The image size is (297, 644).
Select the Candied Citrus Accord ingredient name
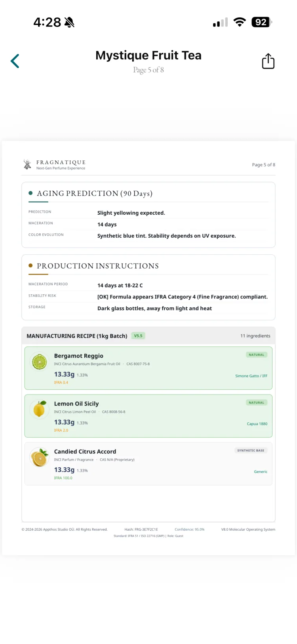pyautogui.click(x=85, y=452)
